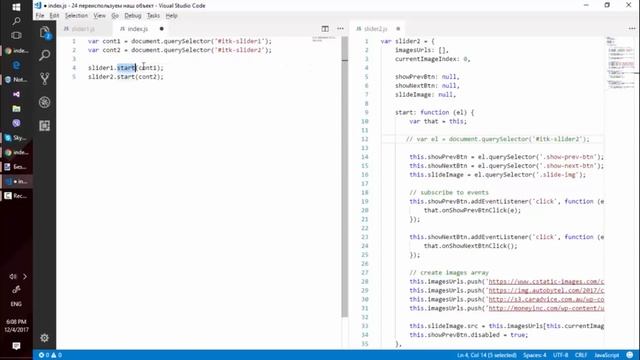
Task: Click line number 12 in slider2.js
Action: [364, 139]
